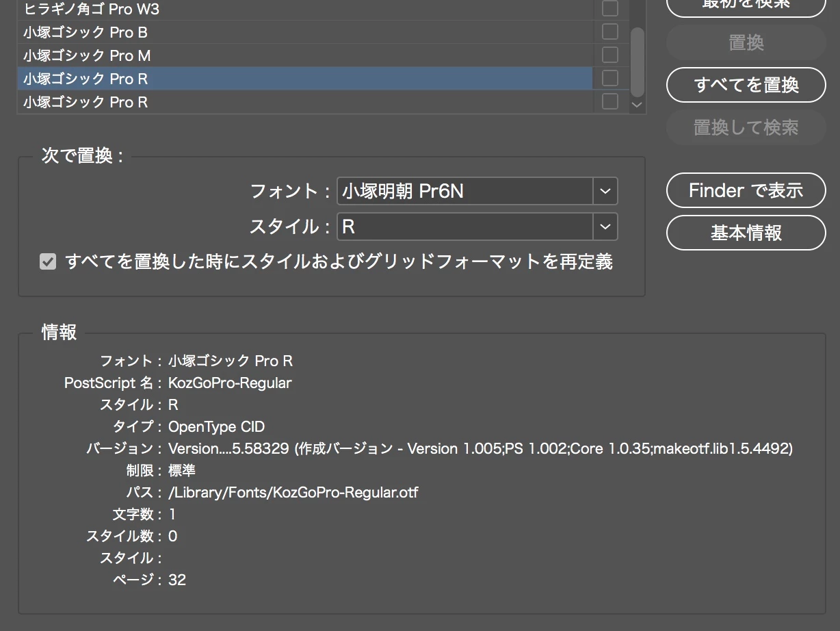Viewport: 840px width, 631px height.
Task: Click the 文字数 value 1
Action: (172, 514)
